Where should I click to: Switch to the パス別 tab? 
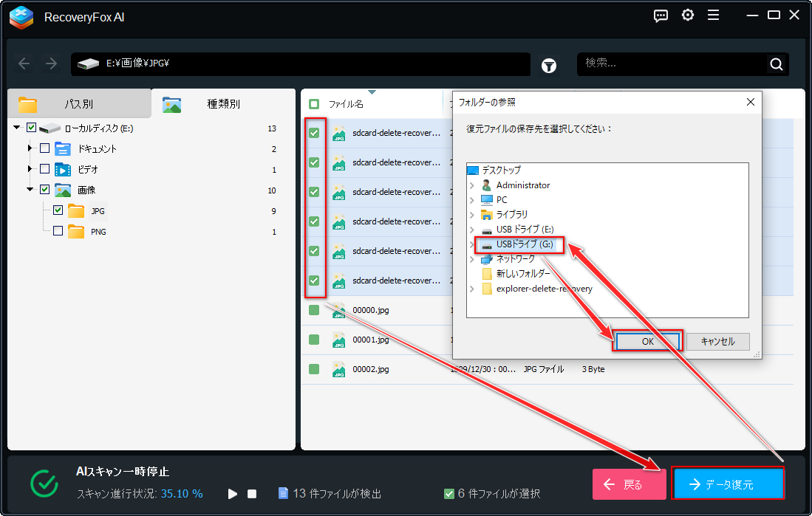click(x=79, y=104)
